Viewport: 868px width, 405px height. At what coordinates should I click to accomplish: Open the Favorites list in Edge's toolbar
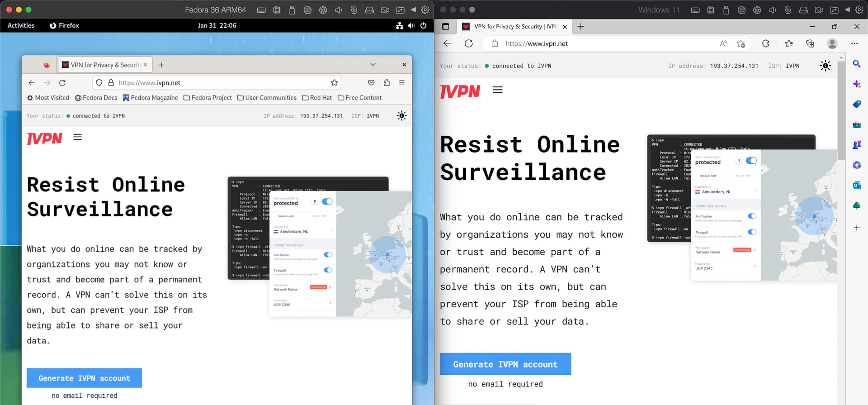(789, 43)
